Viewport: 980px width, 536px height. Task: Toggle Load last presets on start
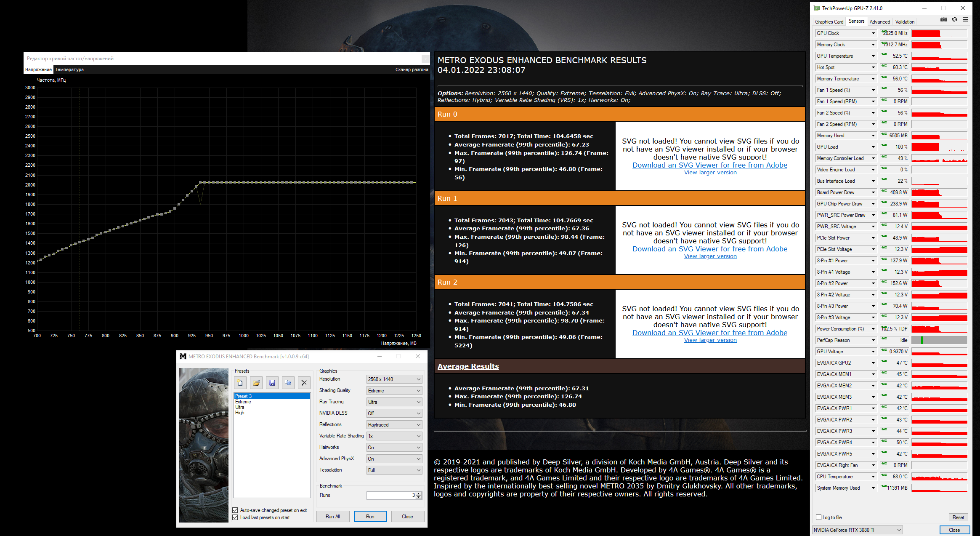coord(235,517)
